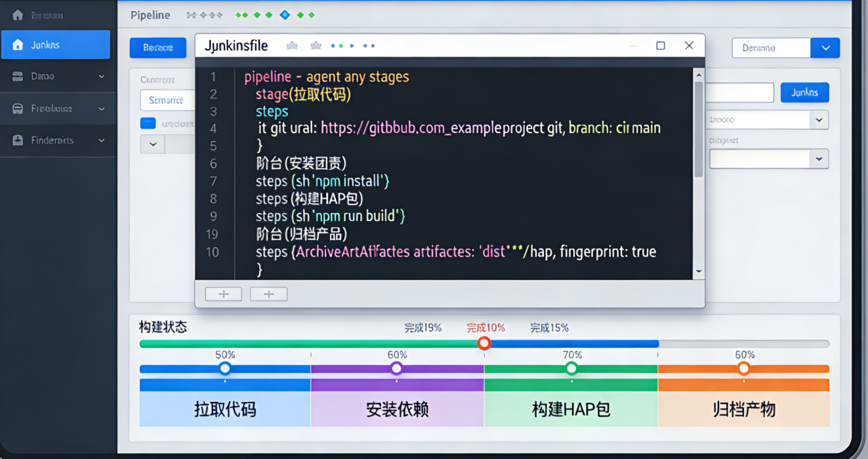868x459 pixels.
Task: Click the 完成15% label
Action: pos(549,327)
